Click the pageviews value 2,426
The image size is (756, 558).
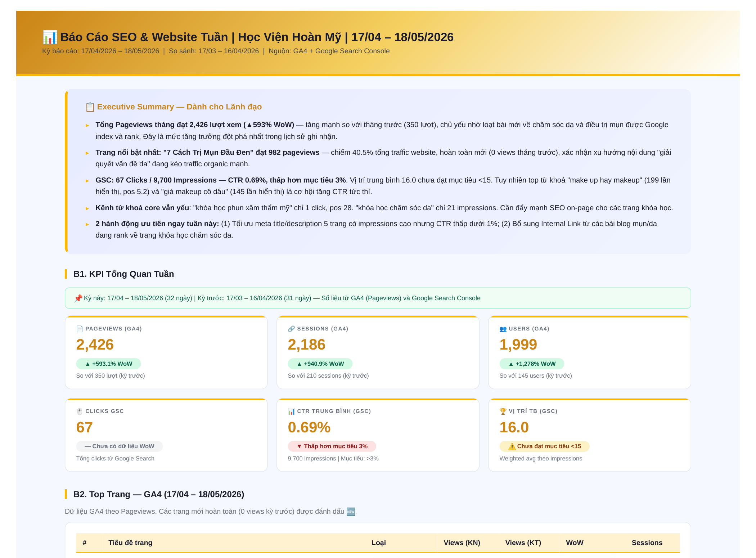point(95,345)
